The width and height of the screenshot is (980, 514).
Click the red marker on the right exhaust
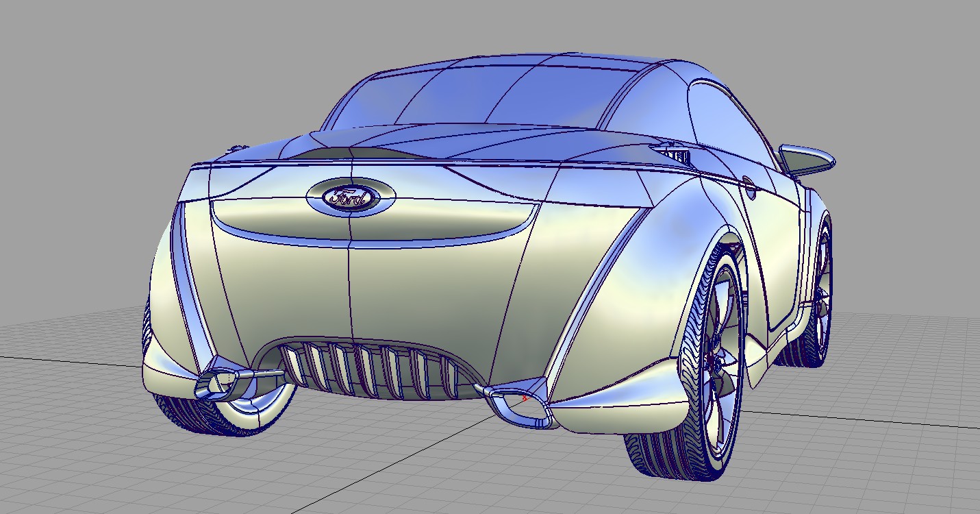pyautogui.click(x=525, y=397)
